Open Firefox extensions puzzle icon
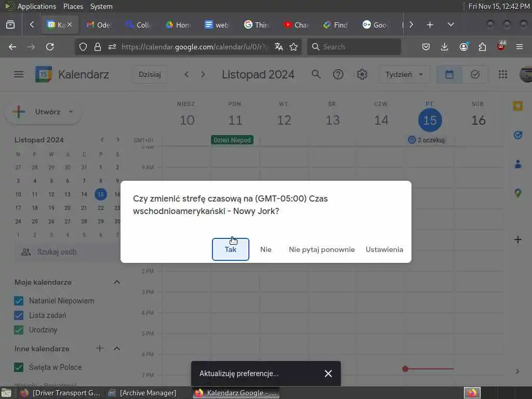Viewport: 532px width, 399px height. (x=482, y=47)
